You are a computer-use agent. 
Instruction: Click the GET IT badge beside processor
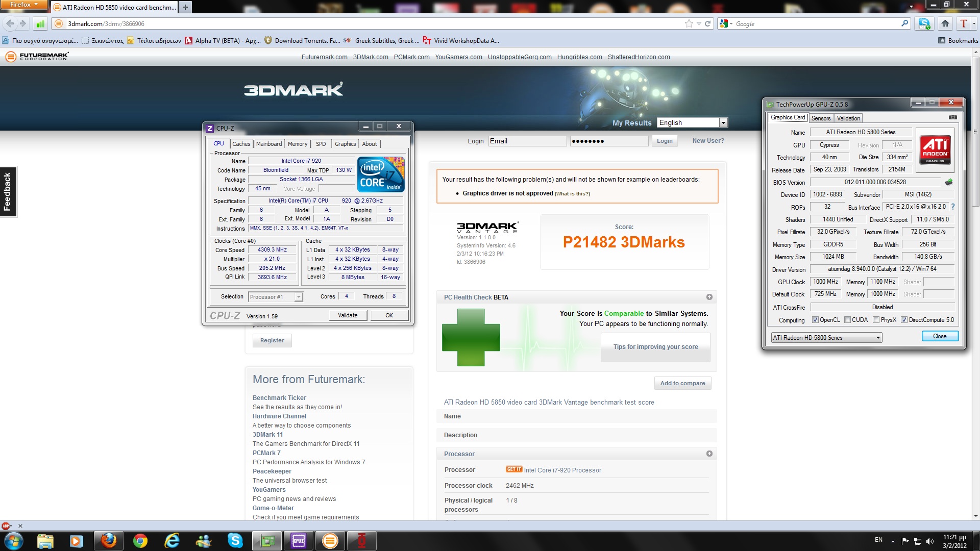click(x=513, y=469)
